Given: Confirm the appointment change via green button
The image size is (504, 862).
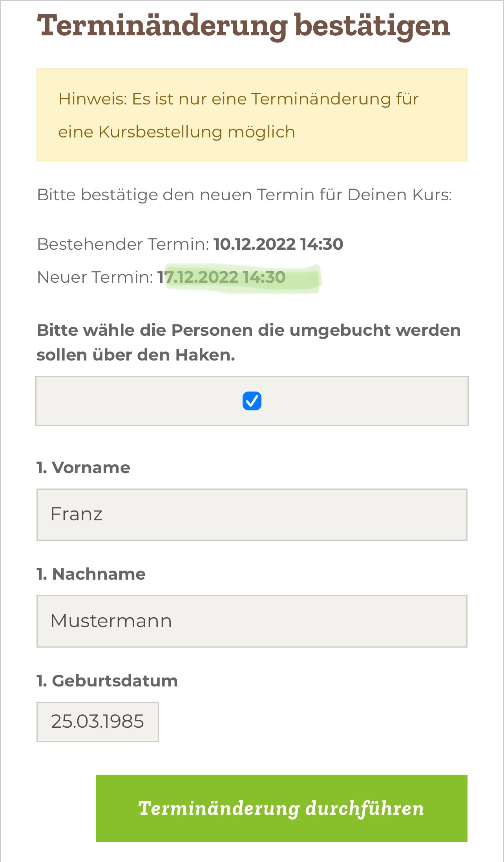Looking at the screenshot, I should (x=282, y=817).
